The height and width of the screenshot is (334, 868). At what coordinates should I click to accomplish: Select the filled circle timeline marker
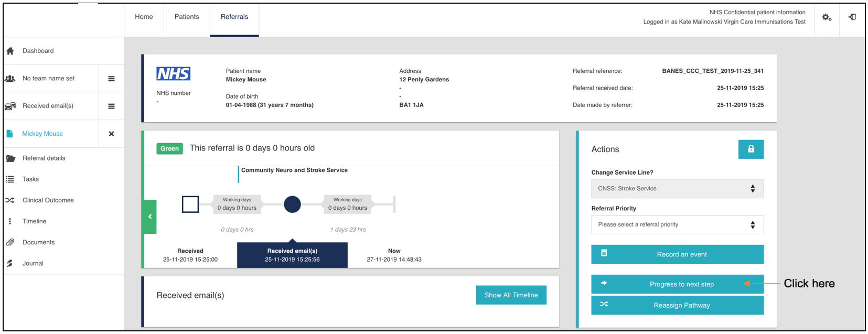(x=292, y=204)
